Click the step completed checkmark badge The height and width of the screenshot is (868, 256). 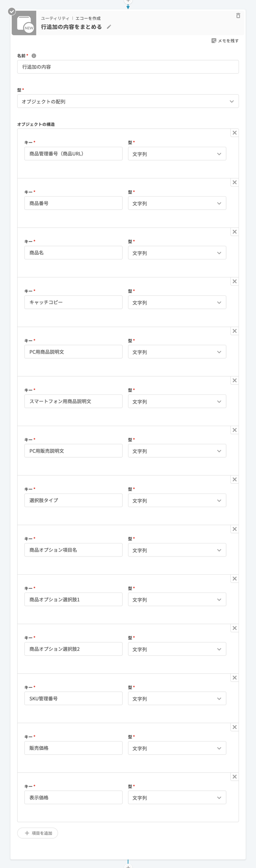click(12, 12)
